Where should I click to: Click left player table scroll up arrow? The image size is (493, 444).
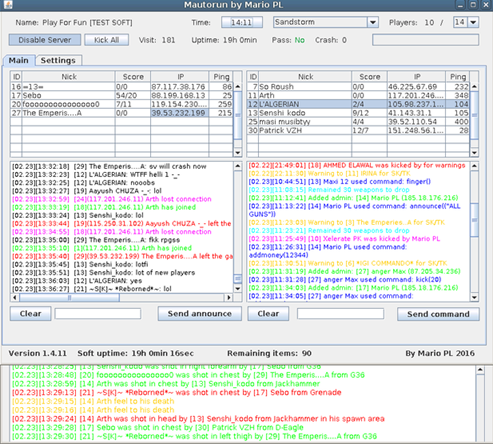pos(238,86)
